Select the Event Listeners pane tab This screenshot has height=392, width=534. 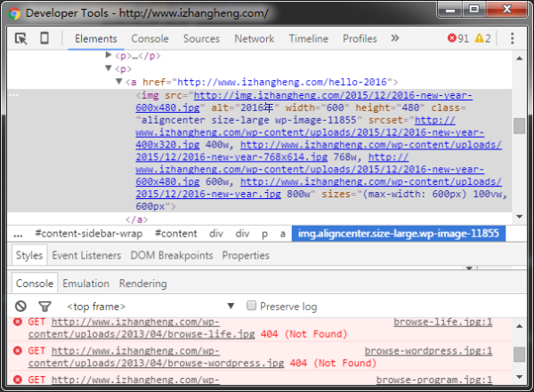(86, 255)
